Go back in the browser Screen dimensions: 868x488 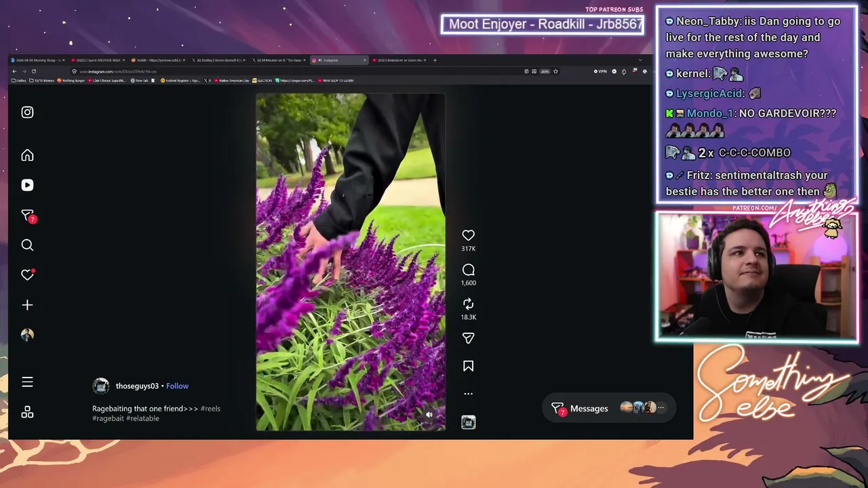[x=14, y=71]
